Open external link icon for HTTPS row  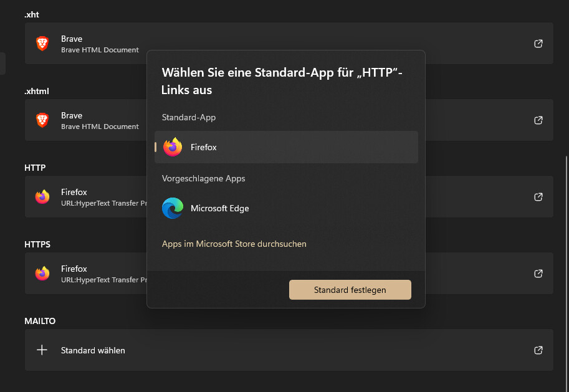[538, 274]
